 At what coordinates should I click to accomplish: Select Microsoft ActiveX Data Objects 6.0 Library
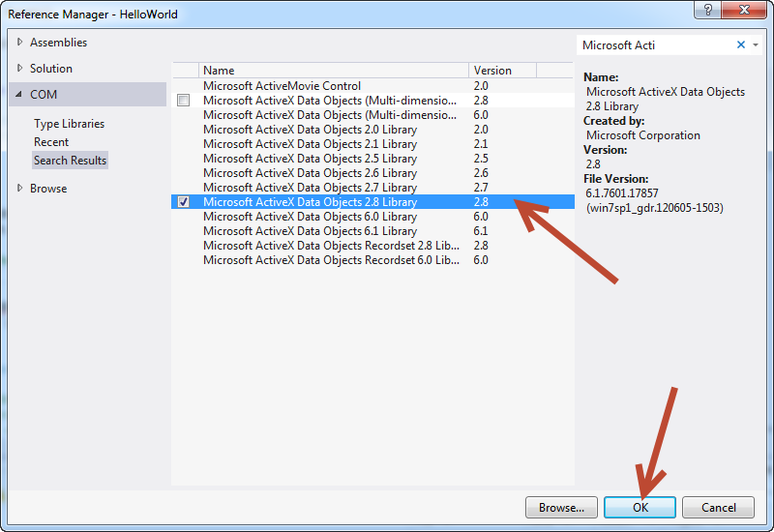coord(372,217)
